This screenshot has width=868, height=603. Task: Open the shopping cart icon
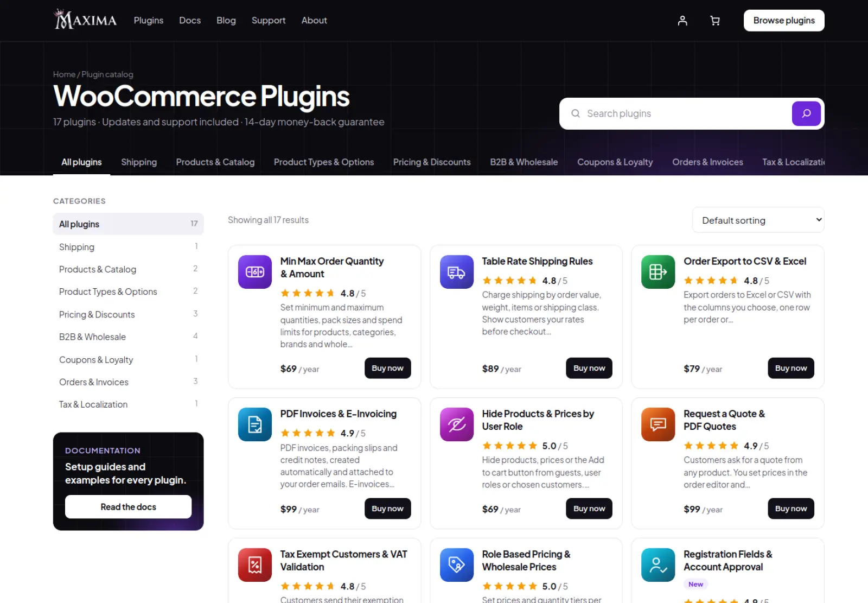click(715, 21)
